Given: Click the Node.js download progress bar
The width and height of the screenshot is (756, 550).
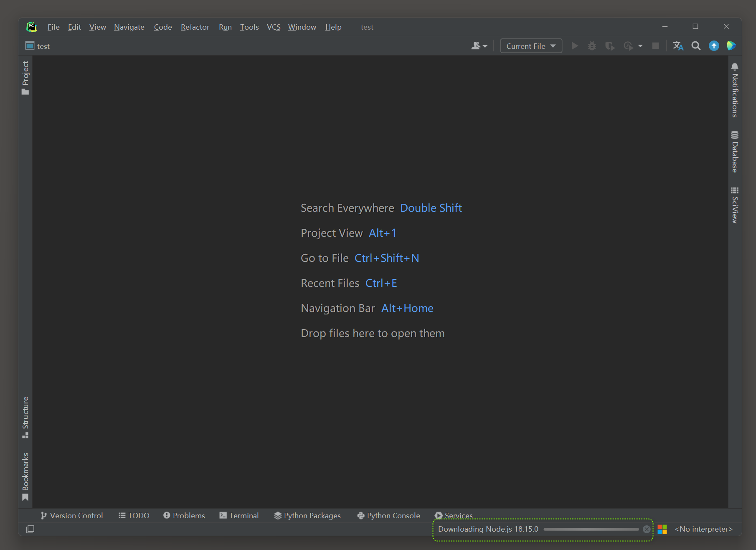Looking at the screenshot, I should [591, 529].
